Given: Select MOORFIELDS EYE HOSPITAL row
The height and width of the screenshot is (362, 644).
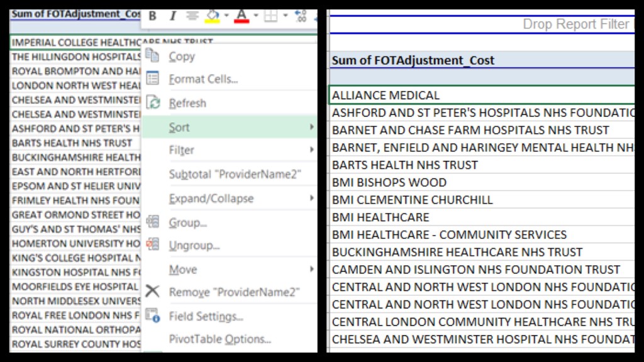Looking at the screenshot, I should [76, 287].
